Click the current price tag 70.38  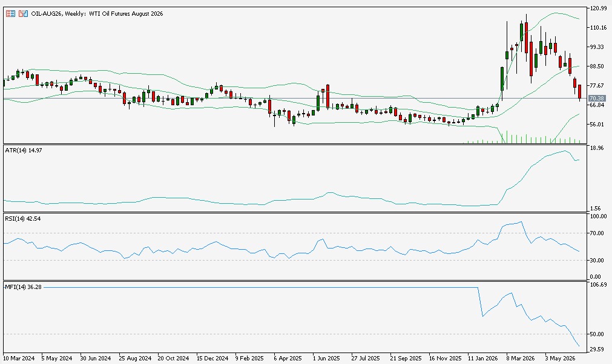click(x=597, y=98)
